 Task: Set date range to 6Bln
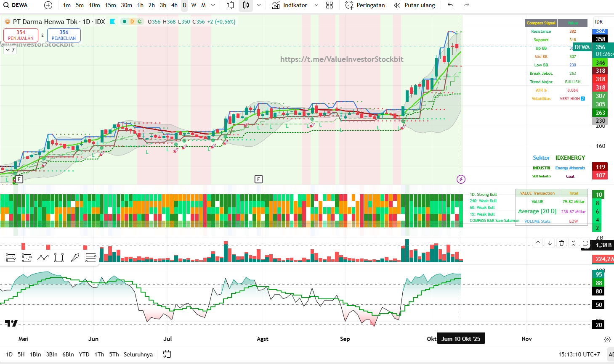click(68, 354)
